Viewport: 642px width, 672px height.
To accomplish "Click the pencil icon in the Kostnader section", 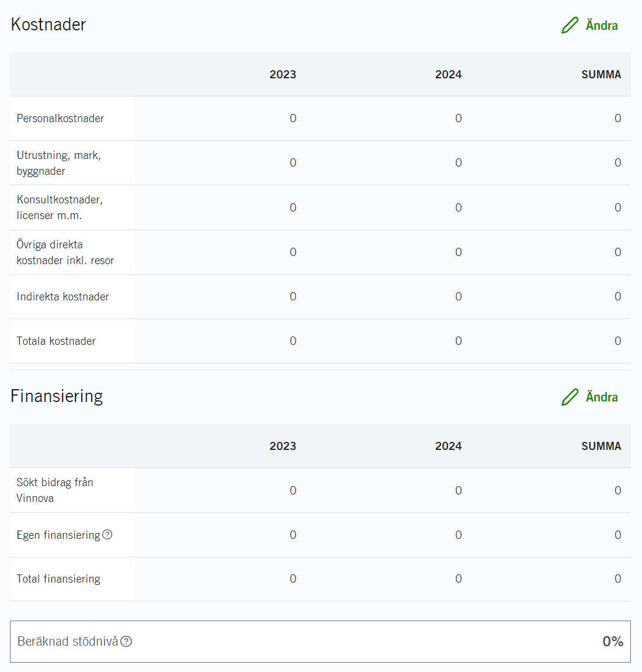I will coord(570,26).
